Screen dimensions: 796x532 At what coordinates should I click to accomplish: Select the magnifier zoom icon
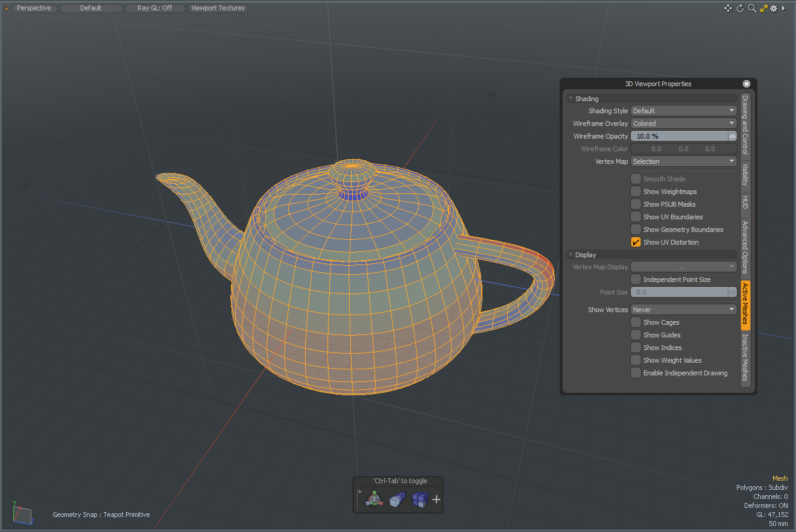(751, 8)
